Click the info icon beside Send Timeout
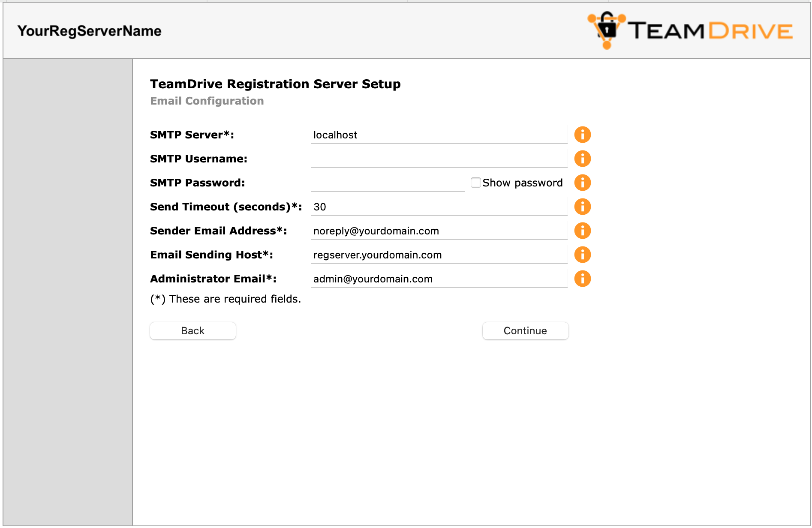 pos(583,206)
